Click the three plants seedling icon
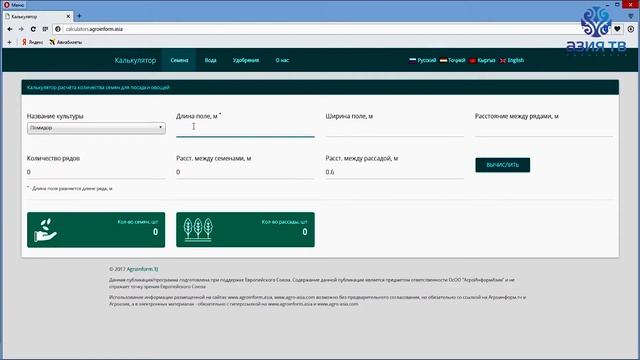This screenshot has height=360, width=640. 198,230
